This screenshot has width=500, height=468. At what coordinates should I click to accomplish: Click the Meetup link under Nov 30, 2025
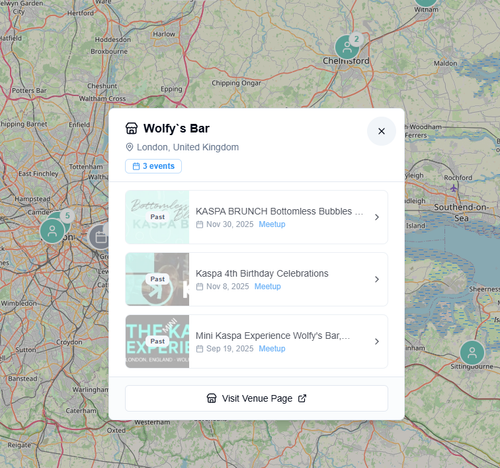click(x=272, y=224)
